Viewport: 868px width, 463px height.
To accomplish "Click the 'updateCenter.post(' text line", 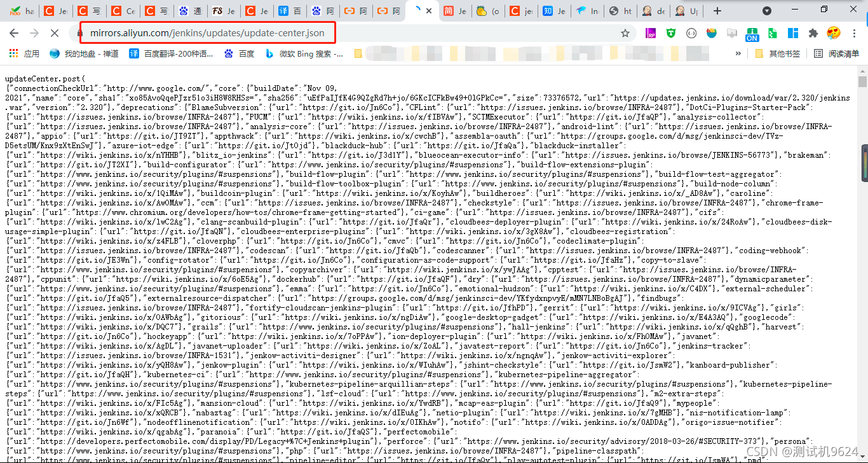I will (x=44, y=79).
